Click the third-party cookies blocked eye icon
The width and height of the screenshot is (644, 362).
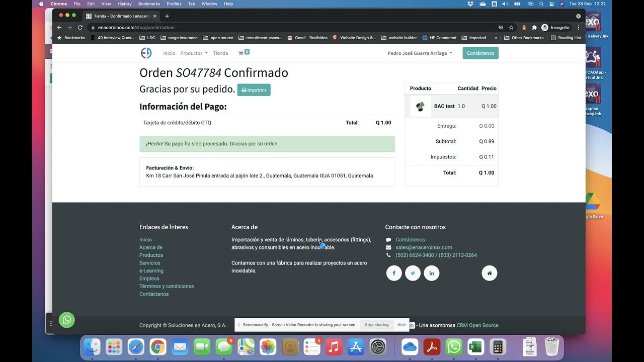501,28
